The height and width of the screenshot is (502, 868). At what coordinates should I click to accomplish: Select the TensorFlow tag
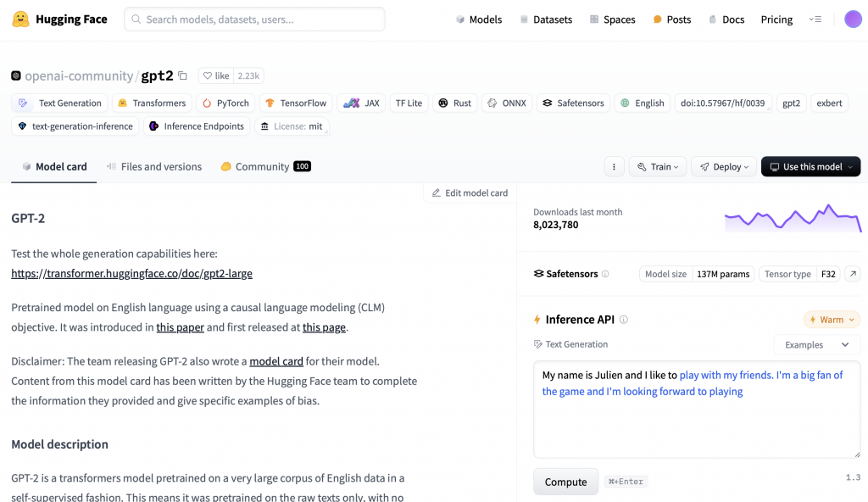click(x=296, y=103)
